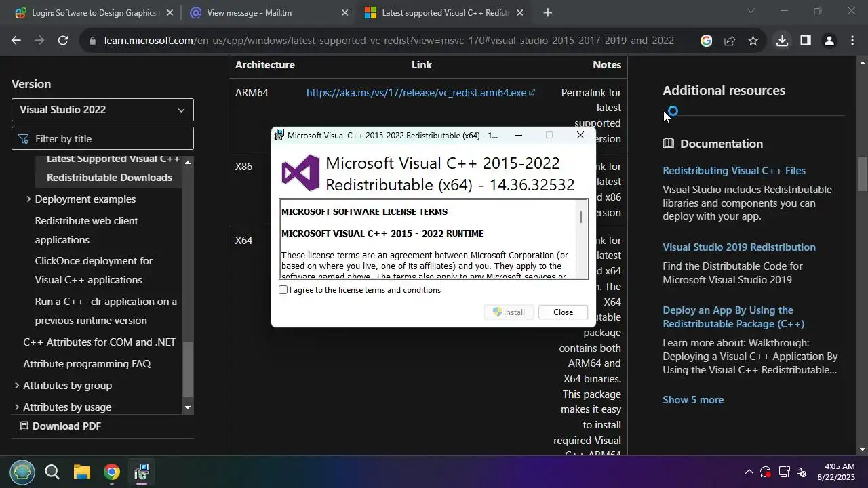Open Run a C++ -clr application article
This screenshot has height=488, width=868.
[x=106, y=311]
